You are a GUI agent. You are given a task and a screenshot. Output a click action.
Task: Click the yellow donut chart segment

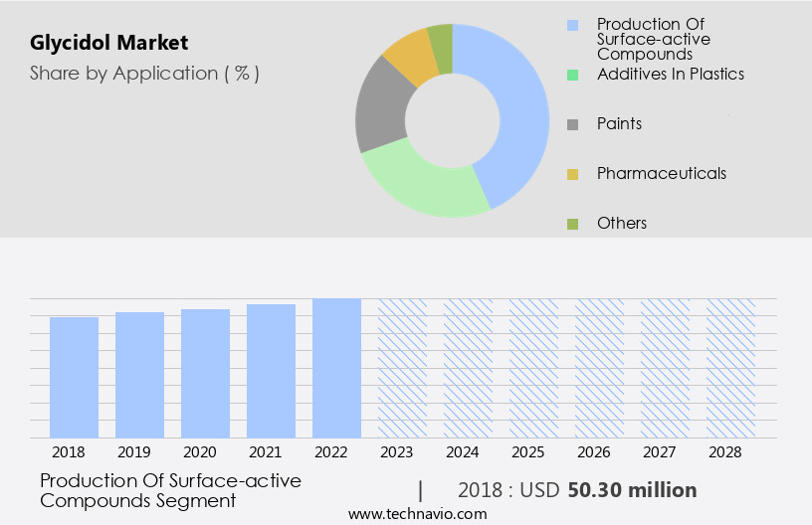[x=410, y=58]
